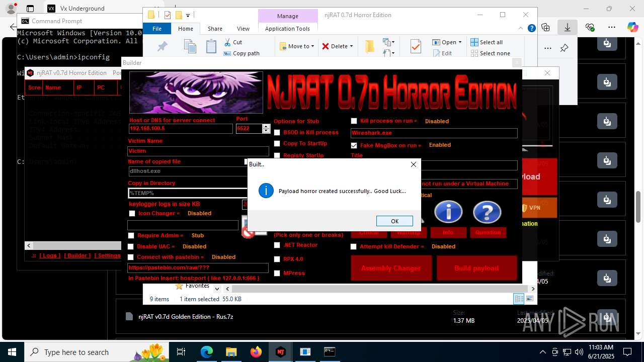Screen dimensions: 644x362
Task: Check the RPX 4.0 option
Action: pos(277,259)
